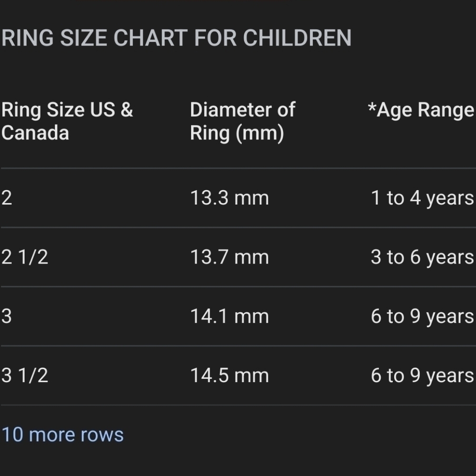Click the "3 to 6 years" cell
The height and width of the screenshot is (476, 476).
point(422,258)
